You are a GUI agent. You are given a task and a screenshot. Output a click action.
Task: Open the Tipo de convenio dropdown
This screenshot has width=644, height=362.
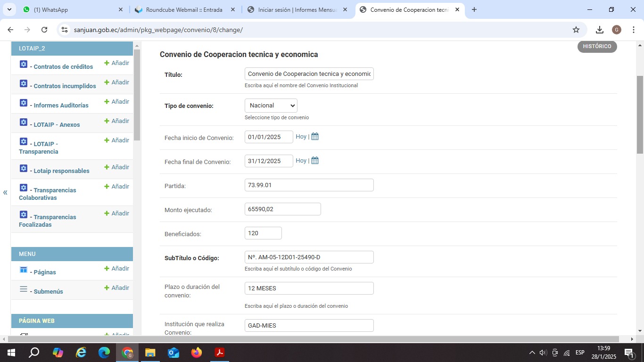click(271, 106)
